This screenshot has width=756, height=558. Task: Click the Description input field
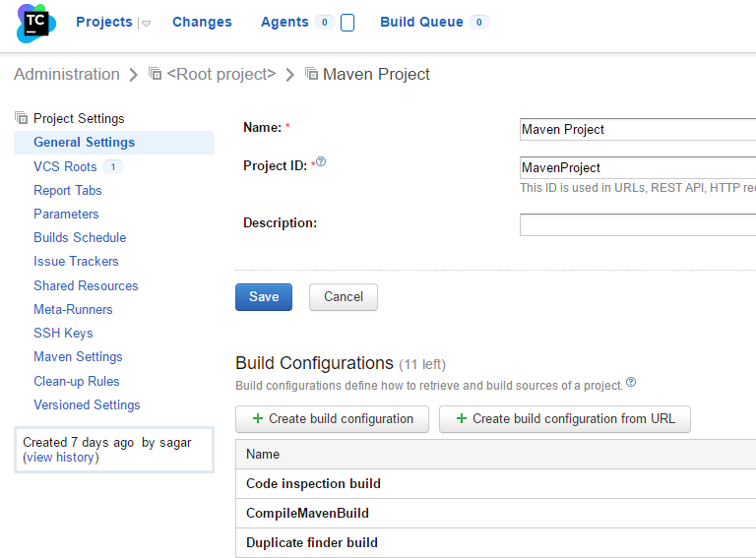tap(638, 225)
